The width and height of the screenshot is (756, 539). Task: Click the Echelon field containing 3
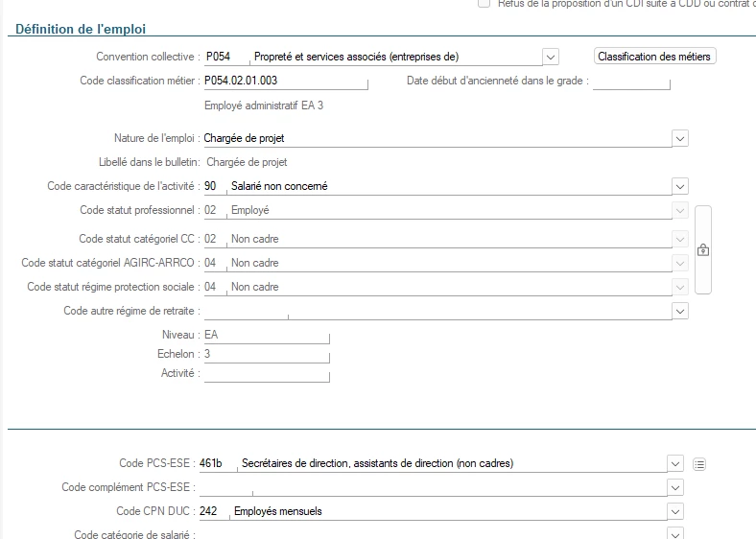(267, 354)
